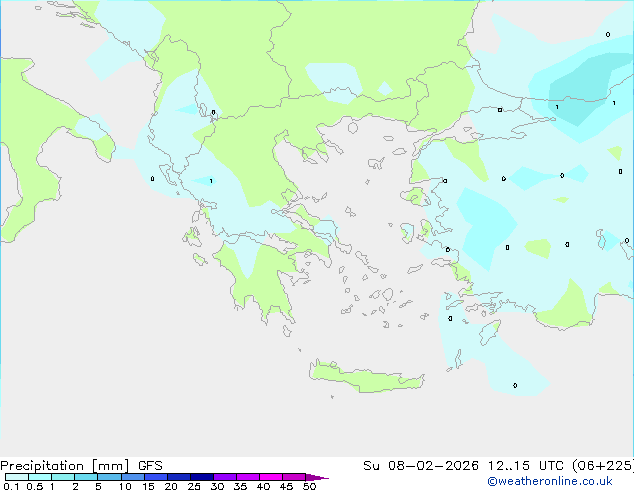Click the '50' legend scale label

[309, 486]
